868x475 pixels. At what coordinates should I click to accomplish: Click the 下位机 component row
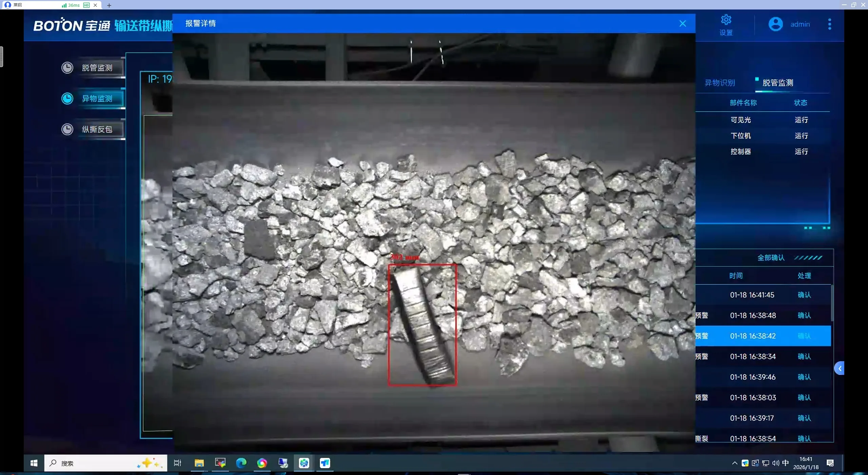[x=763, y=136]
